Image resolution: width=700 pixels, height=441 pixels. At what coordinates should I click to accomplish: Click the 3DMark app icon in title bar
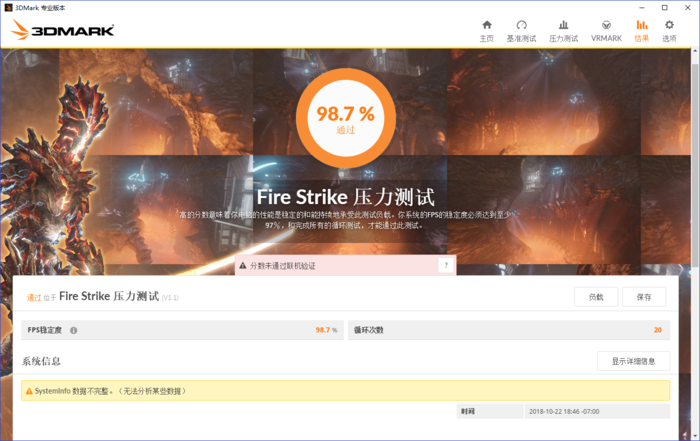[8, 8]
